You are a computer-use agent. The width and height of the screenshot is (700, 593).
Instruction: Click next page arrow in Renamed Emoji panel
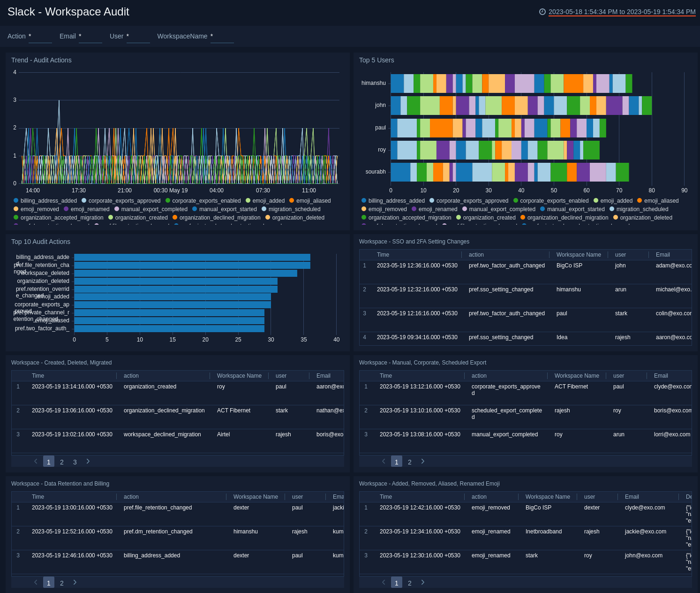point(422,582)
